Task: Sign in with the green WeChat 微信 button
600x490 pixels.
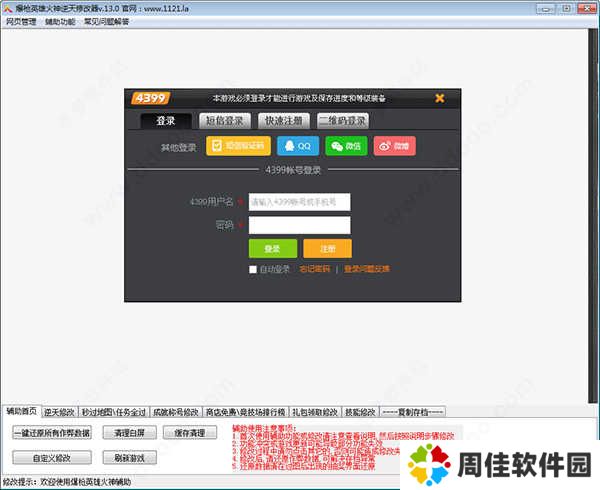Action: tap(346, 146)
